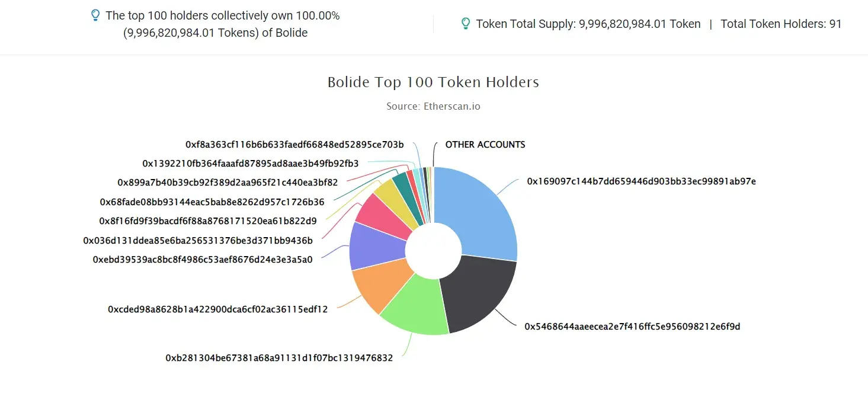Select the 0xb281304be67381a68a91131d1f07bc1319476832 label

279,358
